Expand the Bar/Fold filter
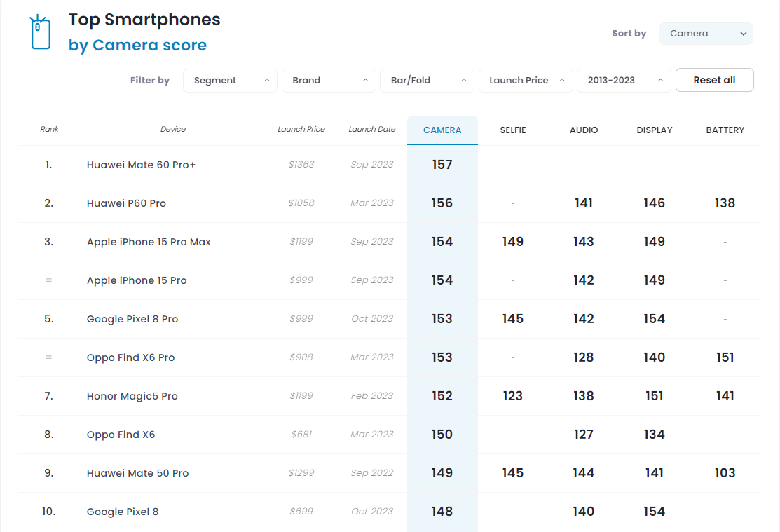Screen dimensions: 780x532 click(427, 81)
